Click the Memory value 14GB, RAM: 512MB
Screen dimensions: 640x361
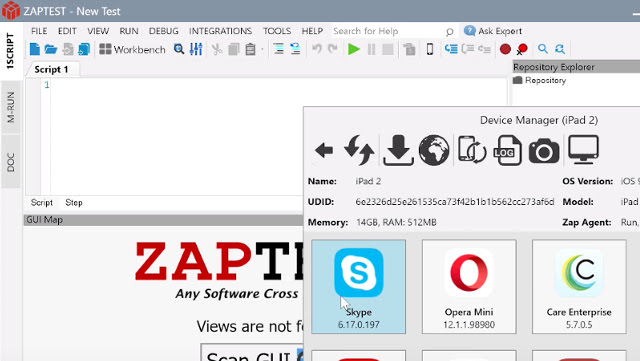[x=396, y=223]
